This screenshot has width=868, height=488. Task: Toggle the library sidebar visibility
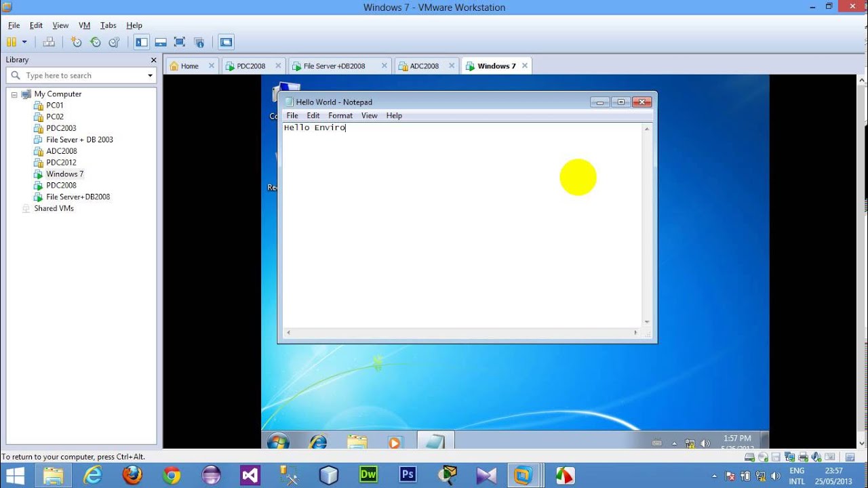[x=141, y=42]
